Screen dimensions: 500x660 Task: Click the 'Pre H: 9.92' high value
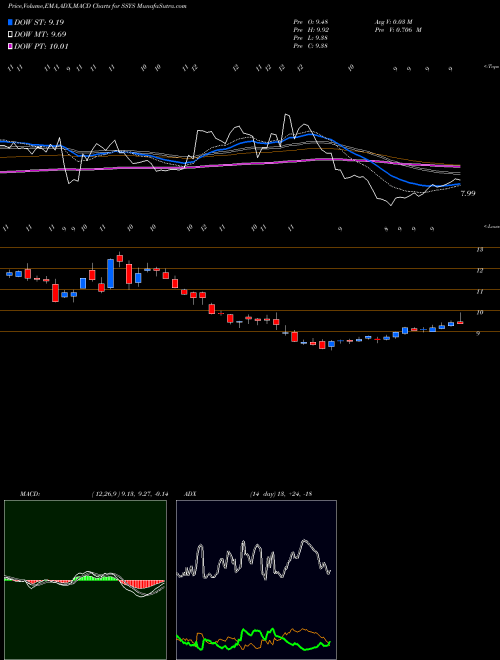point(311,30)
